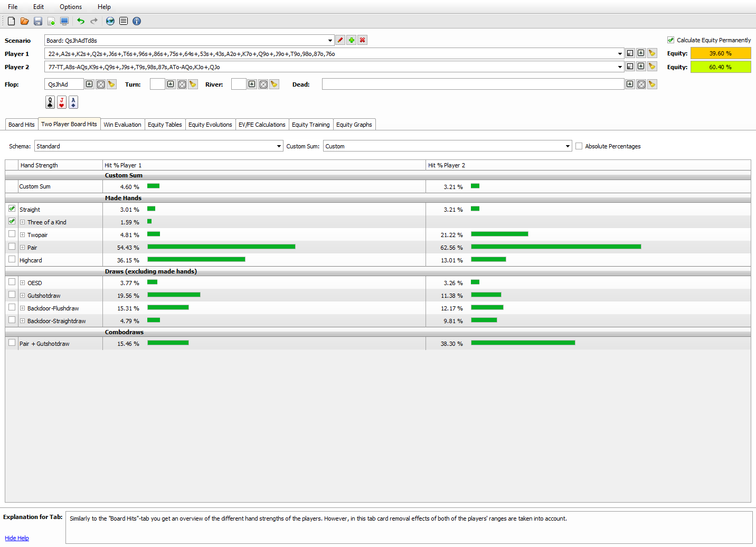
Task: Click the green plus add scenario icon
Action: pyautogui.click(x=351, y=40)
